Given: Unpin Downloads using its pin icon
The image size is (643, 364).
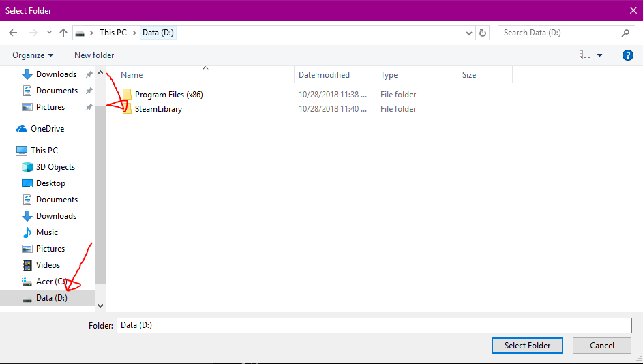Looking at the screenshot, I should pos(89,74).
